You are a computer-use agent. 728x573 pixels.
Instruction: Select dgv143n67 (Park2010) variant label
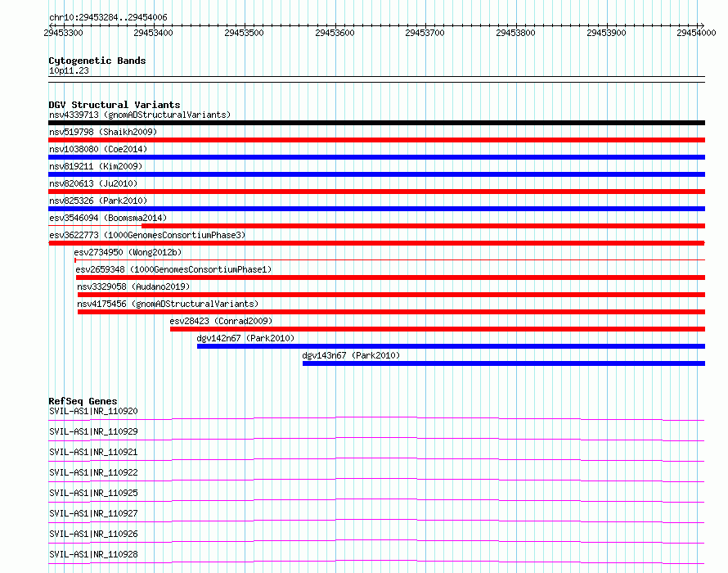351,355
